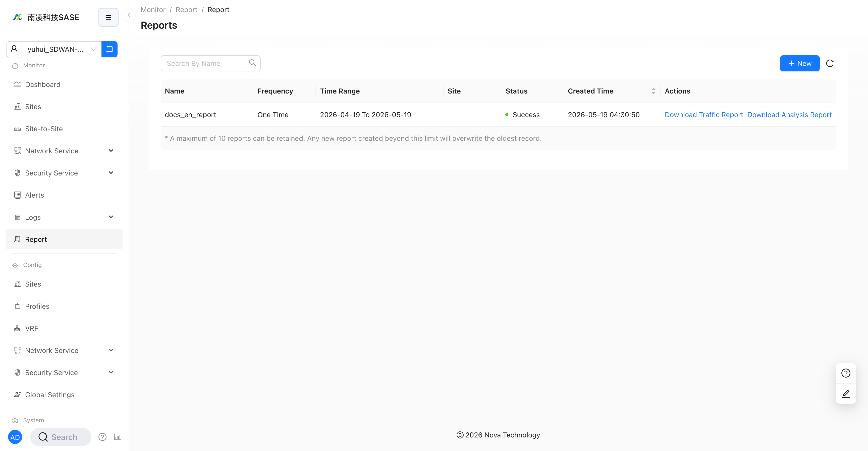Click the chart statistics icon in sidebar footer
Screen dimensions: 868x451
point(117,437)
